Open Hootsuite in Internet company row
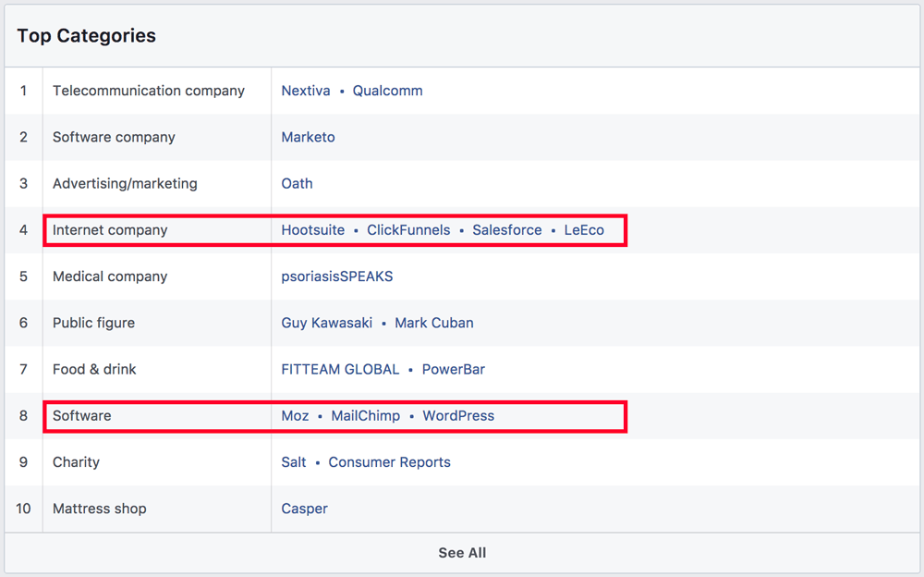This screenshot has width=924, height=577. [312, 230]
